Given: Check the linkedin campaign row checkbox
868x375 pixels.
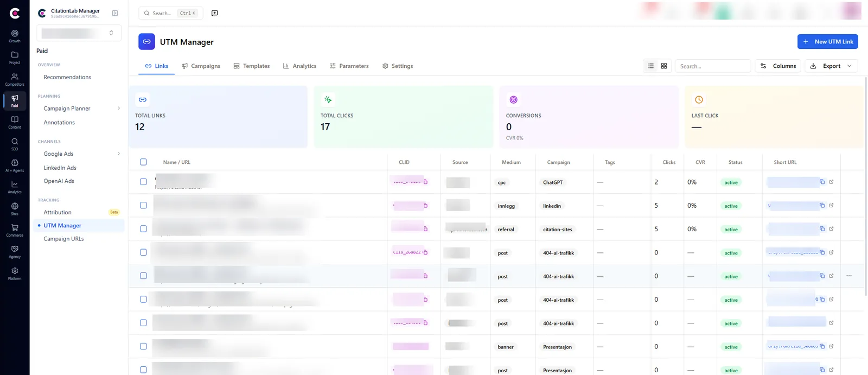Looking at the screenshot, I should (x=143, y=205).
